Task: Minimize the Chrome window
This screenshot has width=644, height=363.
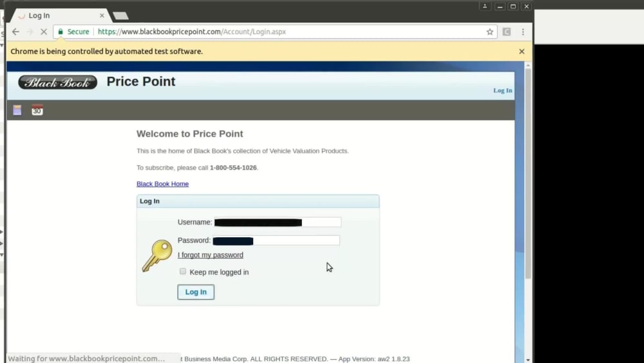Action: (500, 6)
